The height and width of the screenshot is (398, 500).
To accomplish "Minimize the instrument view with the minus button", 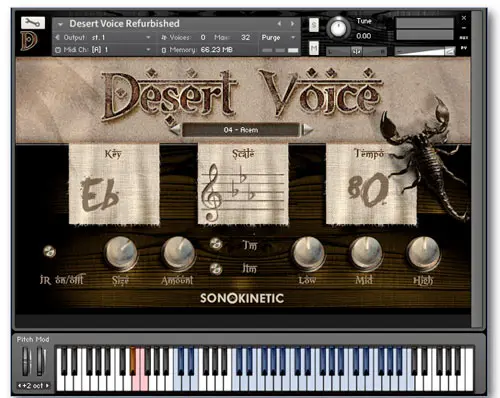I will tap(464, 28).
